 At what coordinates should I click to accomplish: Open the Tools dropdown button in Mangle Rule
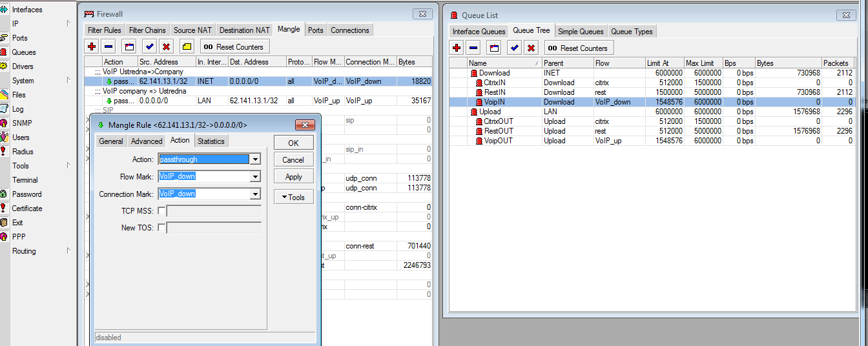tap(294, 197)
